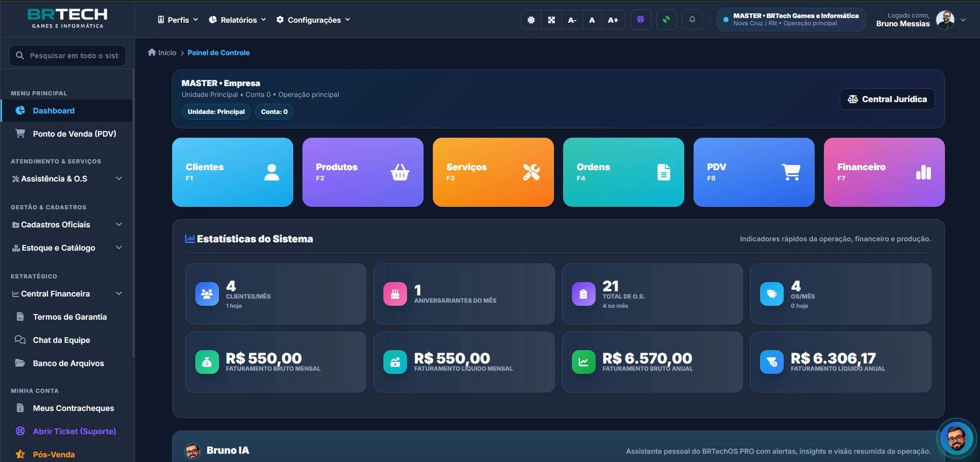
Task: Increase font size with A+ button
Action: pyautogui.click(x=613, y=20)
